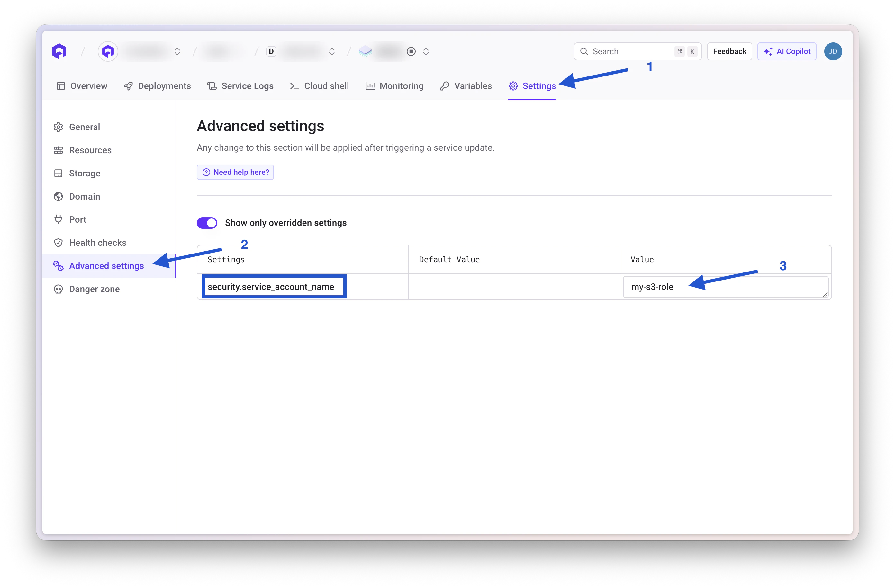895x588 pixels.
Task: Click the Monitoring chart icon
Action: 370,86
